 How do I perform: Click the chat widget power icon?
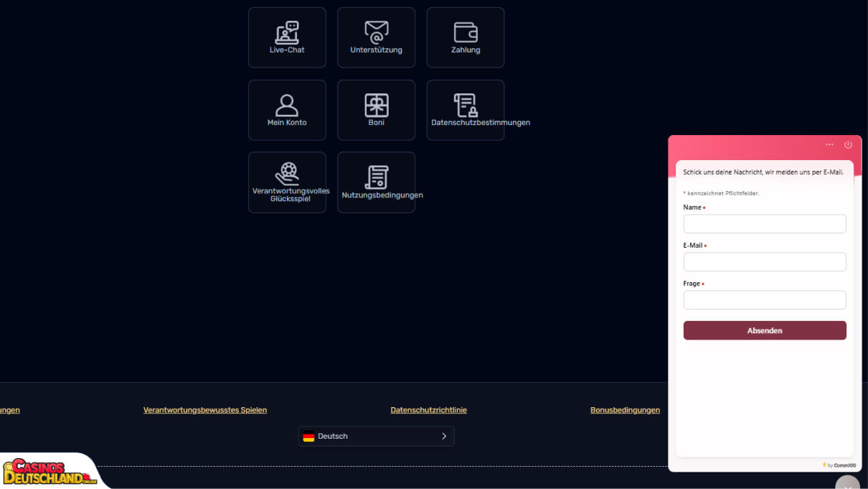tap(848, 144)
